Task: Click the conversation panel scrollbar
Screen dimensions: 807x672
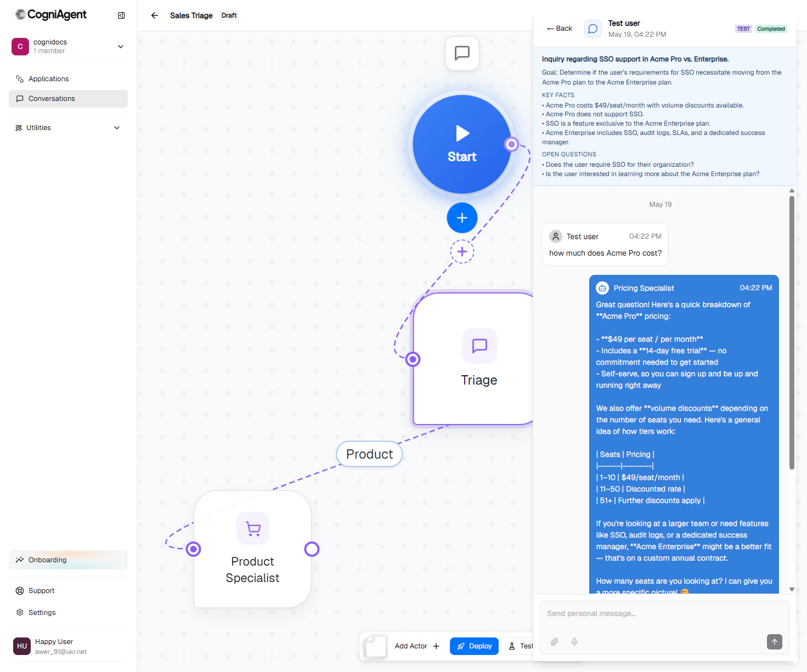Action: 792,333
